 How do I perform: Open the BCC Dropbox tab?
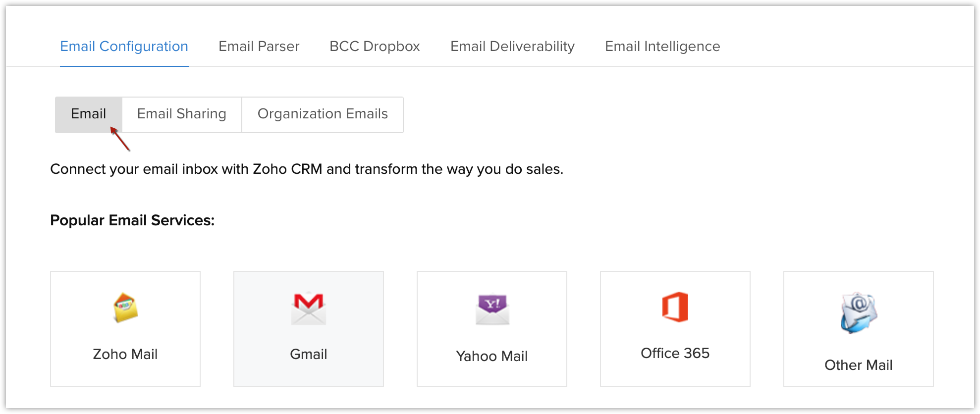[x=375, y=46]
